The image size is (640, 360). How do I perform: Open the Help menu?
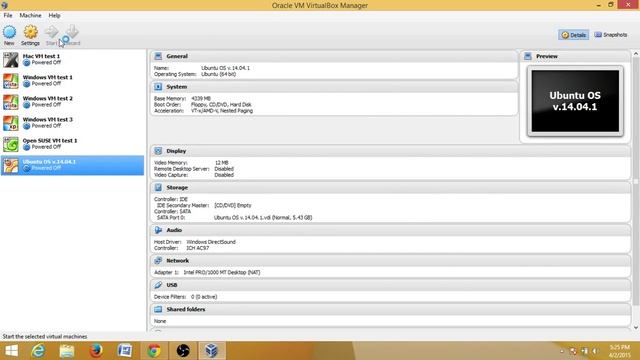pyautogui.click(x=54, y=16)
